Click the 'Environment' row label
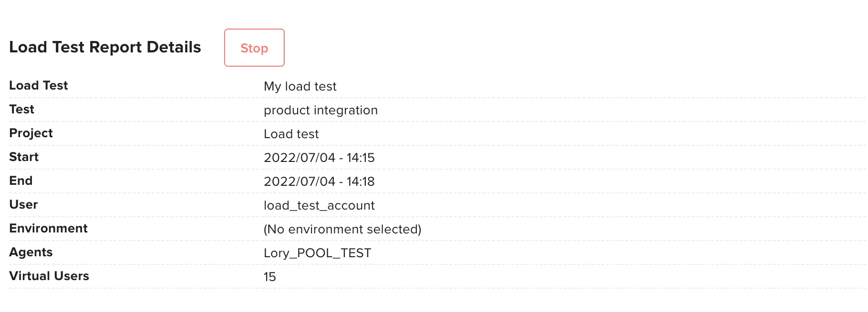The height and width of the screenshot is (312, 868). (x=48, y=229)
